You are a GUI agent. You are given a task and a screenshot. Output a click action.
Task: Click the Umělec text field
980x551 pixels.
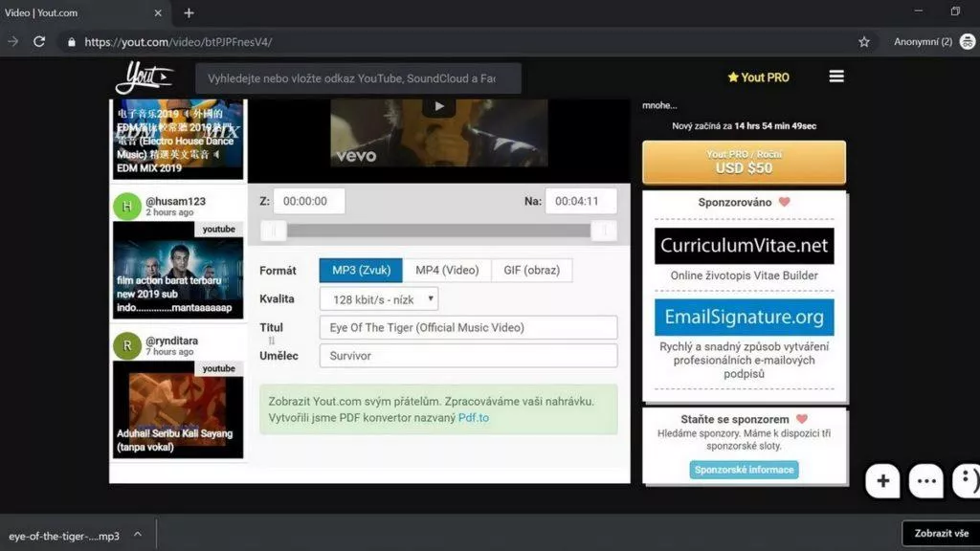point(468,356)
